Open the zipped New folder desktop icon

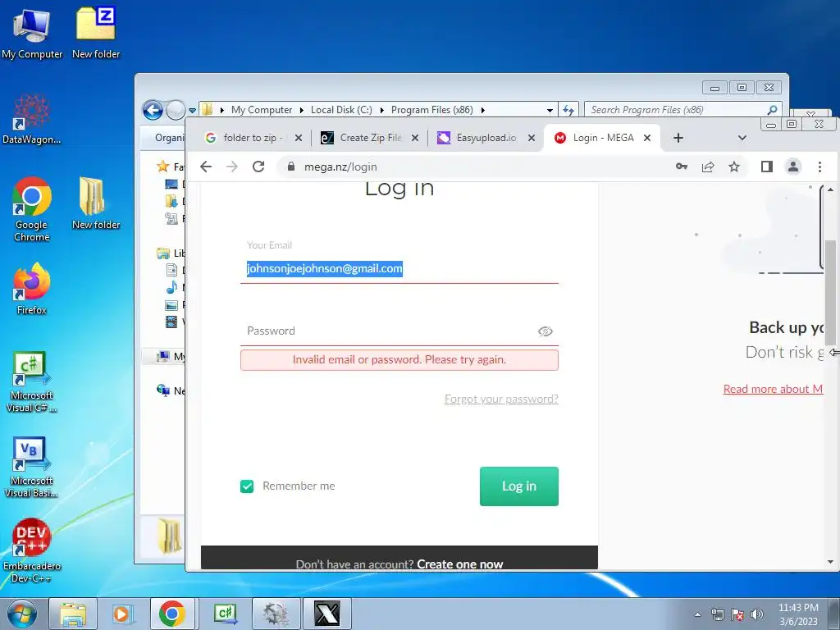96,32
